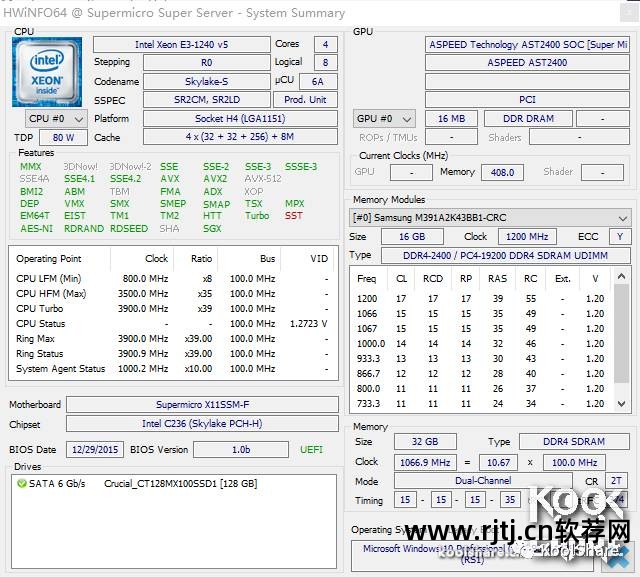Click the memory module Size 16 GB field
The height and width of the screenshot is (577, 640).
click(412, 237)
